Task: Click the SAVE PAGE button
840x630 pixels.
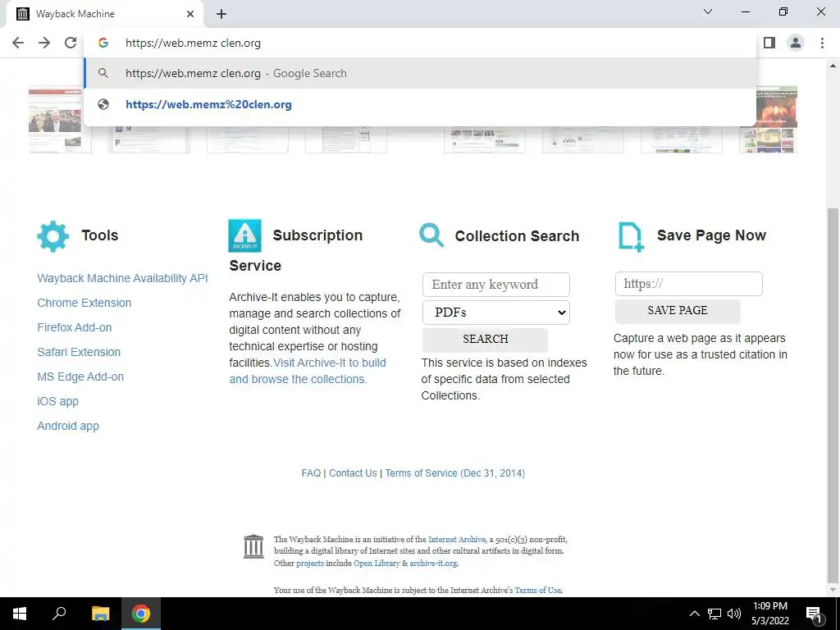Action: pos(678,311)
